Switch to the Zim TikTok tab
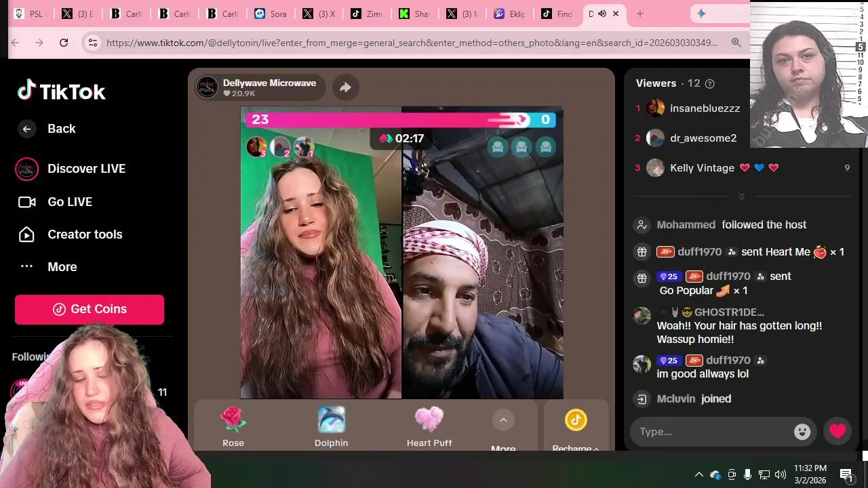868x488 pixels. click(367, 14)
